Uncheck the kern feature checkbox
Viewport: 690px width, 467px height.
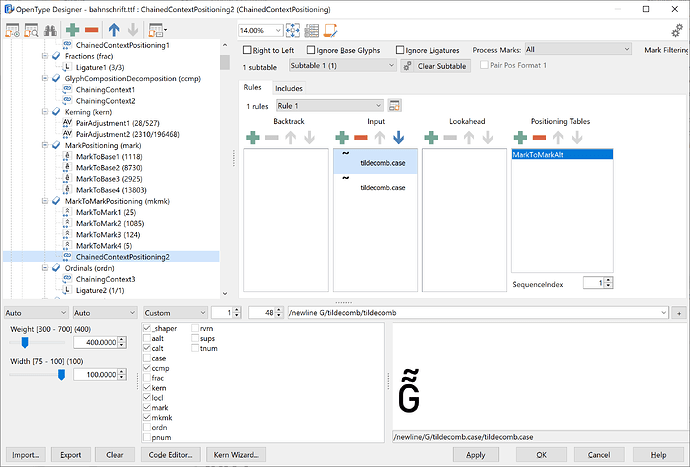pos(149,387)
